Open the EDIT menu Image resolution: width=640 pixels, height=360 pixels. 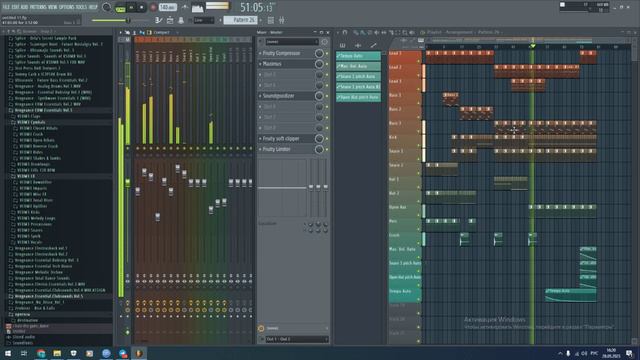(x=15, y=7)
